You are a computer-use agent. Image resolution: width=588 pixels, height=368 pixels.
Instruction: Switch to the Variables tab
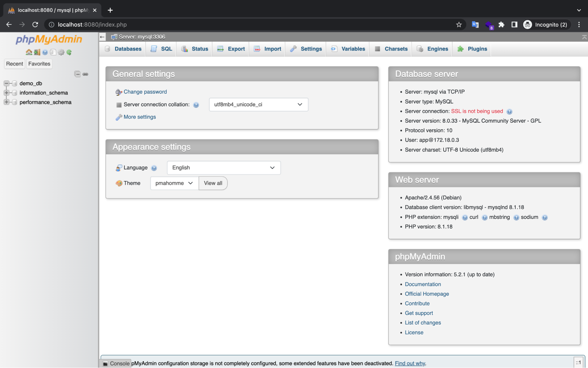coord(353,49)
